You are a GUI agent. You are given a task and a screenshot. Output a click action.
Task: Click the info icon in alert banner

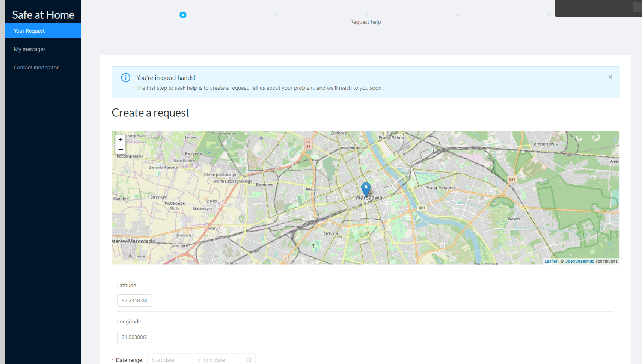[125, 78]
